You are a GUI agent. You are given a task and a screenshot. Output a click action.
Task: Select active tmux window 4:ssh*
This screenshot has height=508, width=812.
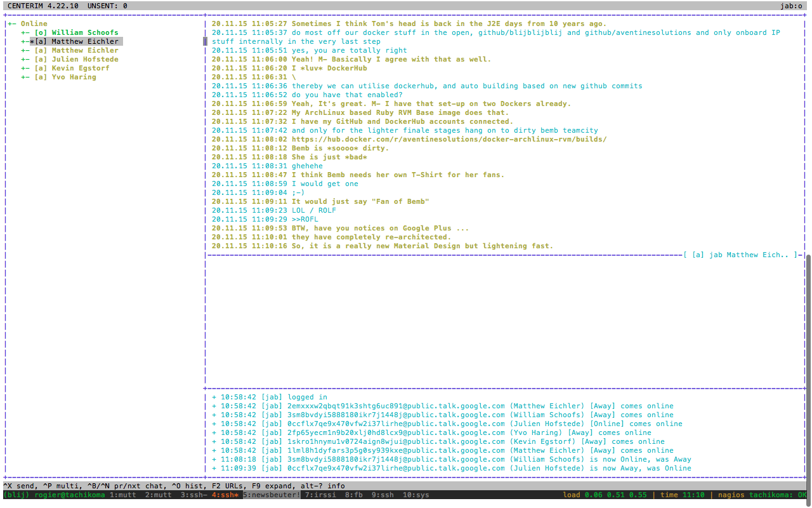tap(225, 495)
